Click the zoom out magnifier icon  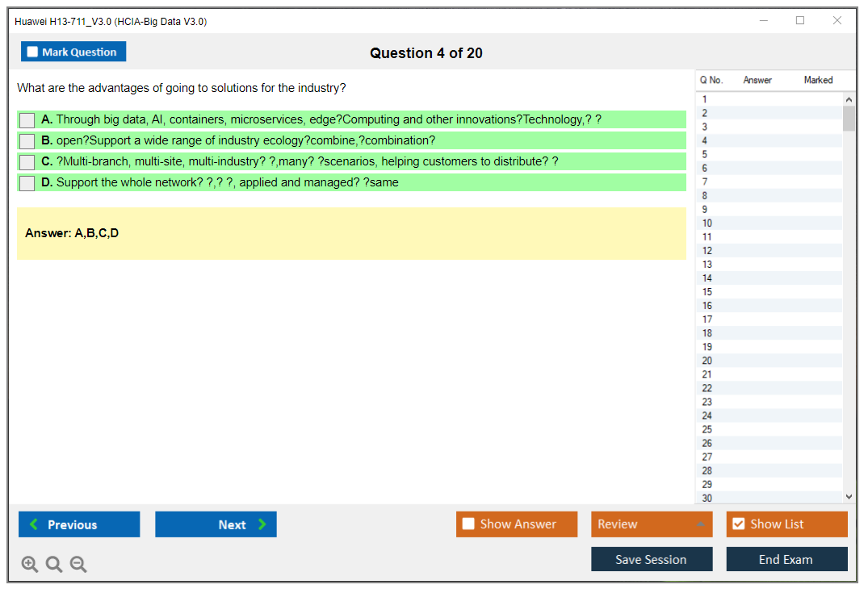tap(78, 565)
